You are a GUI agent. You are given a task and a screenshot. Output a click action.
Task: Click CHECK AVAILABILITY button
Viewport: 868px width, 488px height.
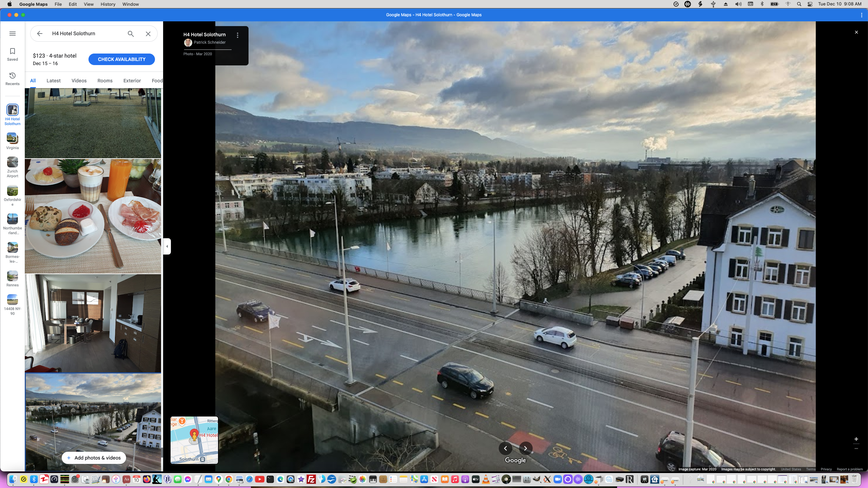point(121,59)
